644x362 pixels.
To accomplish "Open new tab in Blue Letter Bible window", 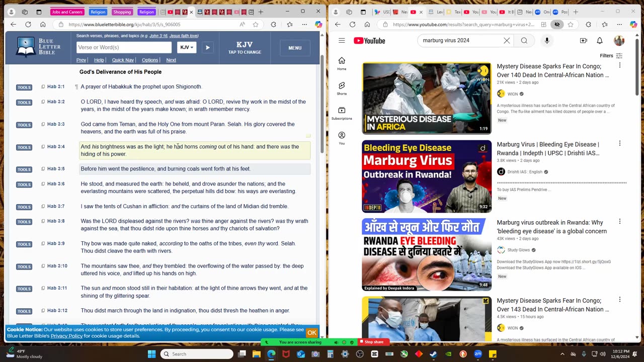I will pyautogui.click(x=261, y=12).
